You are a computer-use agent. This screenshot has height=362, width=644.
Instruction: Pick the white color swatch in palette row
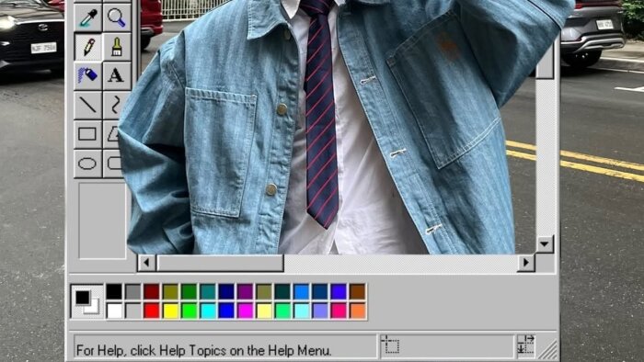coord(114,311)
